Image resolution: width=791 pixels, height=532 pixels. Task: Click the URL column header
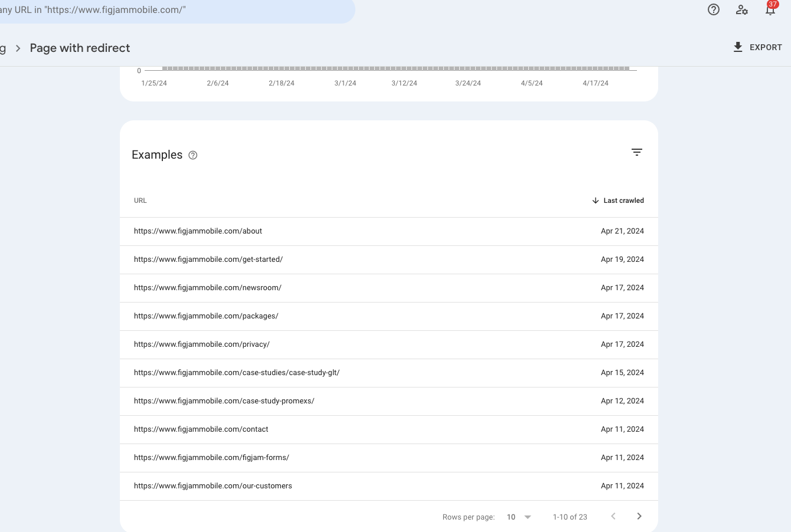(x=140, y=201)
